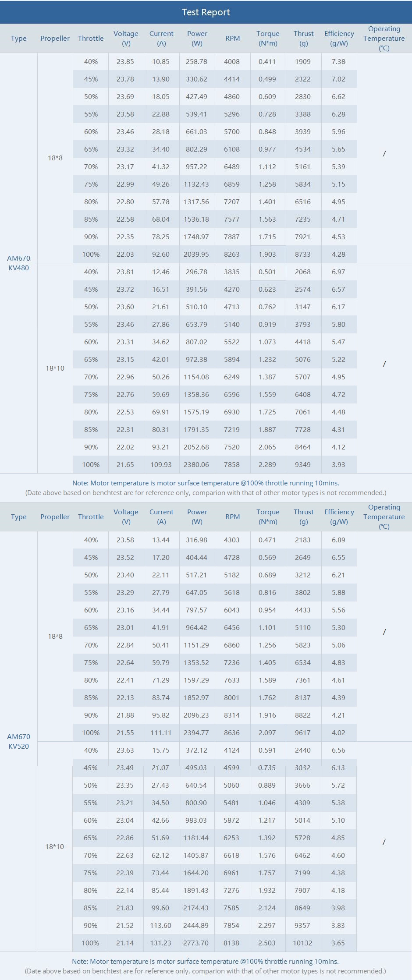
Task: Select the AM670 KV520 type label
Action: (19, 741)
